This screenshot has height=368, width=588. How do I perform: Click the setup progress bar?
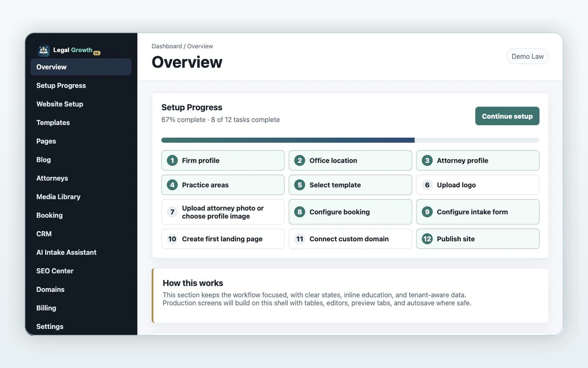350,140
